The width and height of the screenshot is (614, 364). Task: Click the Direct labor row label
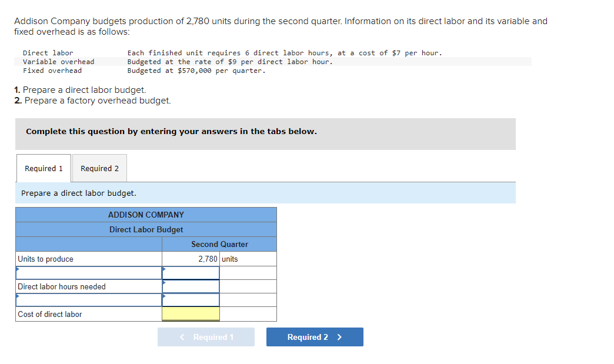(48, 53)
